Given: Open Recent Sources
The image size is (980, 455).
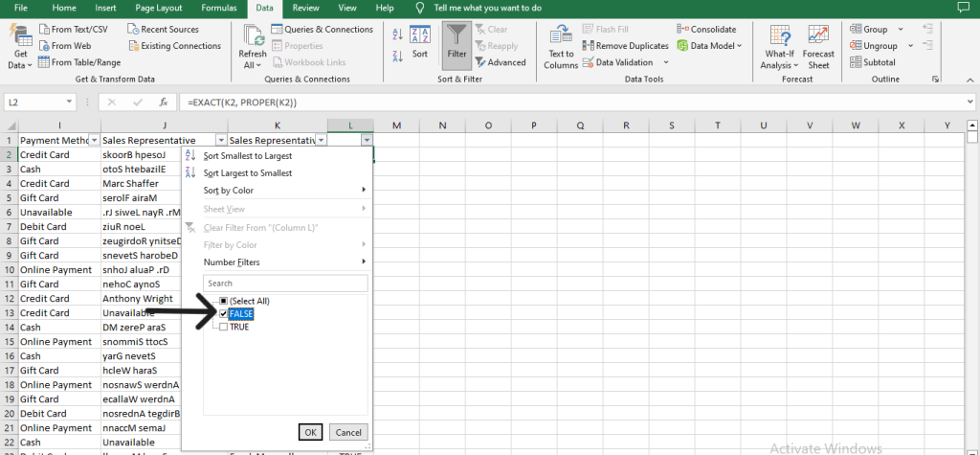Looking at the screenshot, I should pyautogui.click(x=163, y=30).
